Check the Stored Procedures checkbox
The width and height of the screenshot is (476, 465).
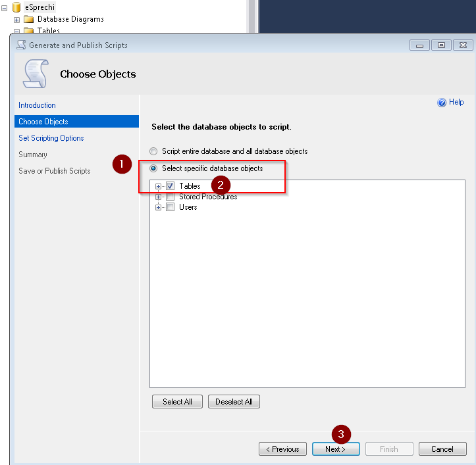[x=170, y=197]
